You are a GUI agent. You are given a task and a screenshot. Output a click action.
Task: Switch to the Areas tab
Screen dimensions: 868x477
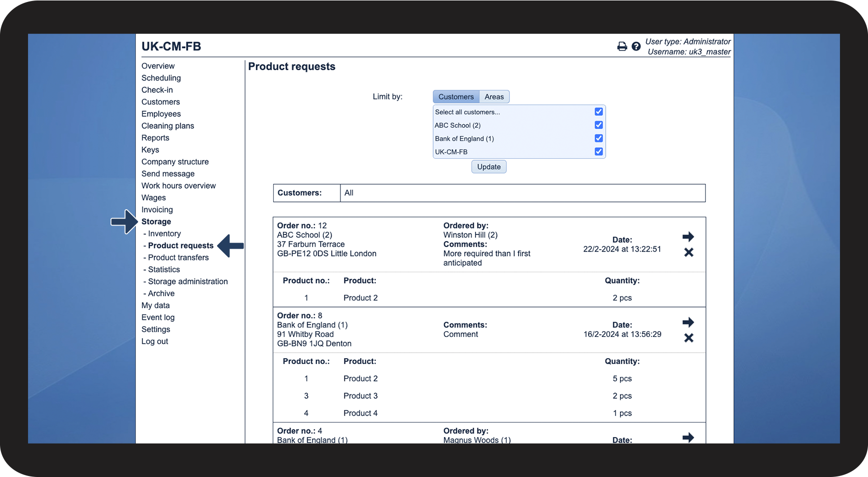(x=494, y=97)
